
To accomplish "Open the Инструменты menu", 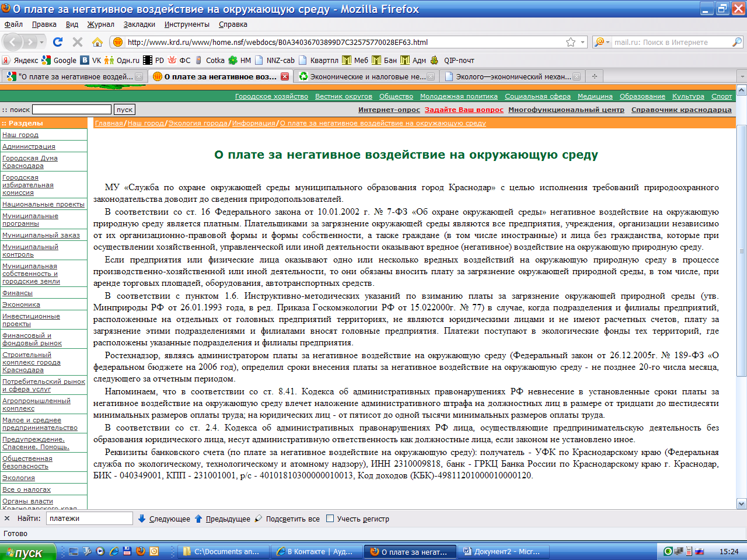I will click(187, 24).
